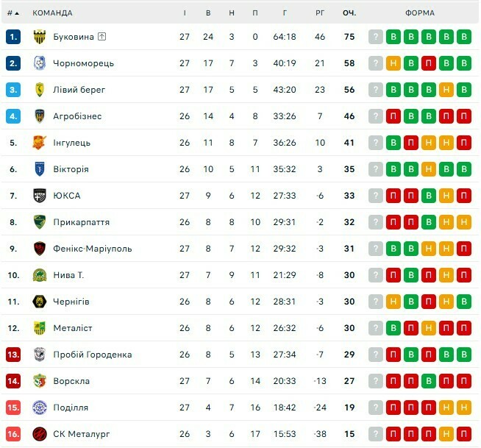
Task: Click the Буковина team crest icon
Action: [40, 37]
